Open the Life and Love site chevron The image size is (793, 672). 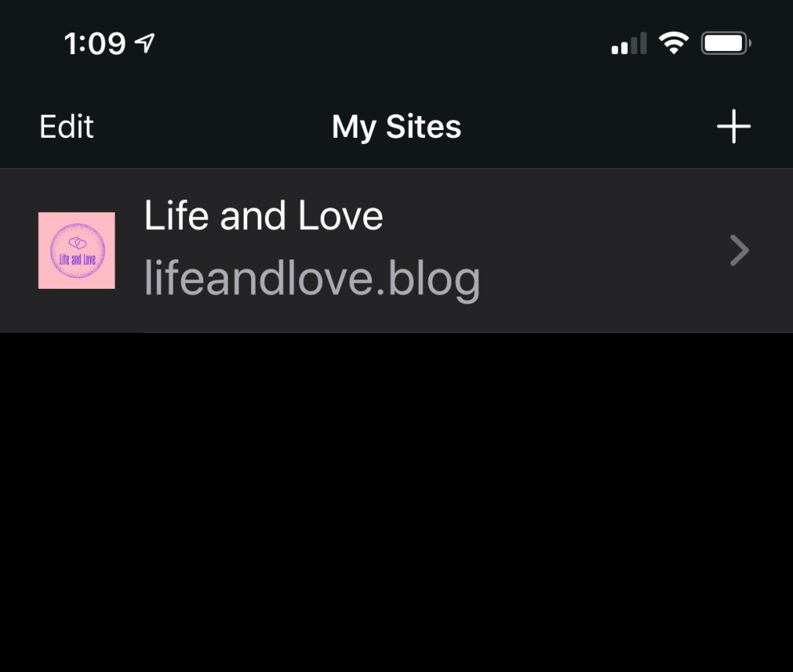click(x=739, y=250)
